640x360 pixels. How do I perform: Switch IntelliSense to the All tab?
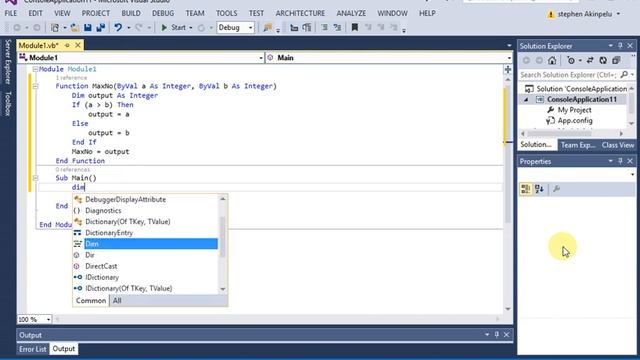point(117,300)
